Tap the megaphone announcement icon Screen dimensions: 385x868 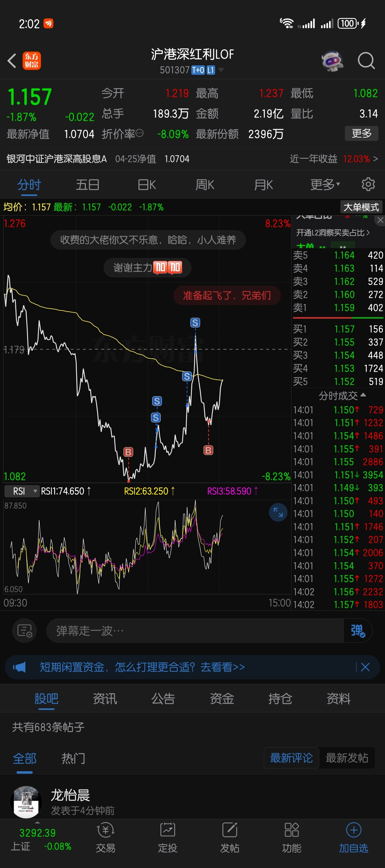[x=19, y=667]
